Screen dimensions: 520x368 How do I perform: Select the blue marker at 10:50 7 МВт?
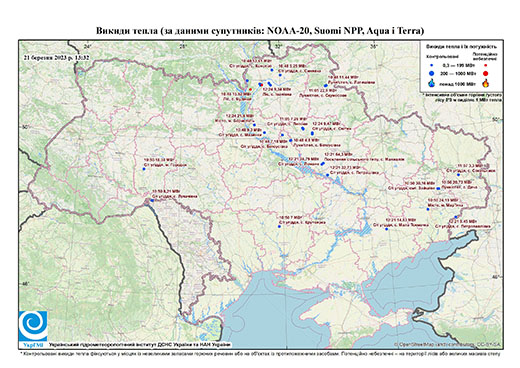[279, 226]
